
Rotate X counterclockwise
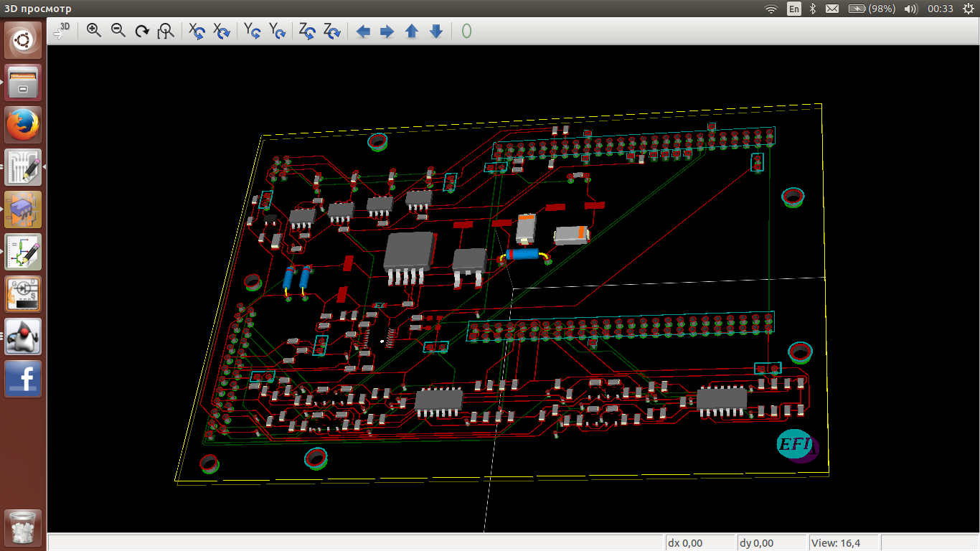pos(197,30)
